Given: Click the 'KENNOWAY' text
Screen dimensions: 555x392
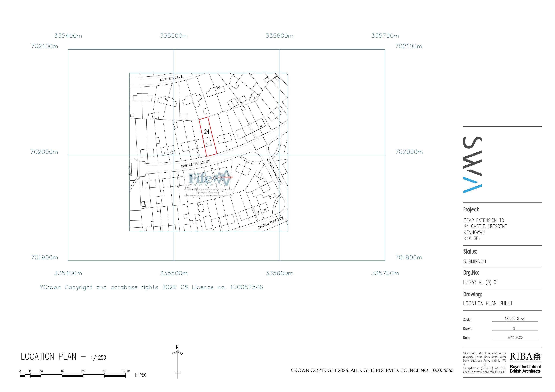Looking at the screenshot, I should coord(474,232).
